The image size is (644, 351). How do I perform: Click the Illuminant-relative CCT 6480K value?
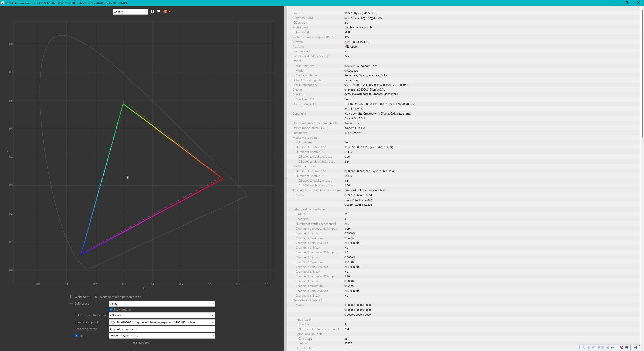coord(348,176)
